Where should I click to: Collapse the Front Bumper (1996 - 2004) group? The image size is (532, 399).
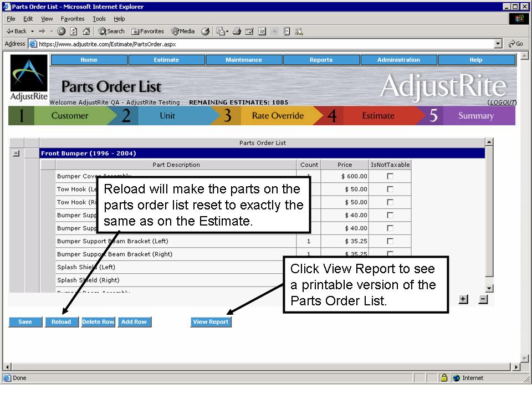[x=16, y=154]
